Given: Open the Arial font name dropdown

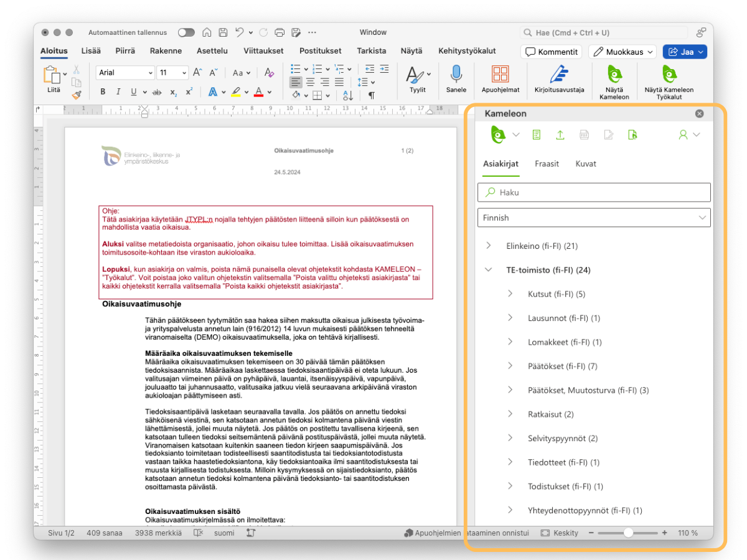Looking at the screenshot, I should 150,73.
